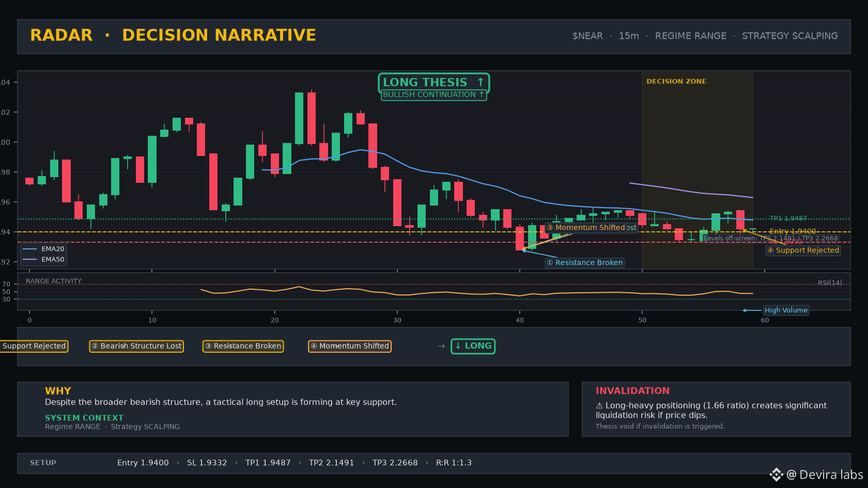Click the R:R 1:1.3 setup value
Screen dimensions: 868x488
454,463
